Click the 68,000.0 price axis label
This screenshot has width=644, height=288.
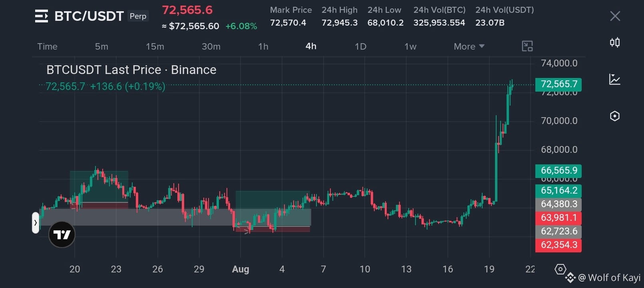(559, 150)
